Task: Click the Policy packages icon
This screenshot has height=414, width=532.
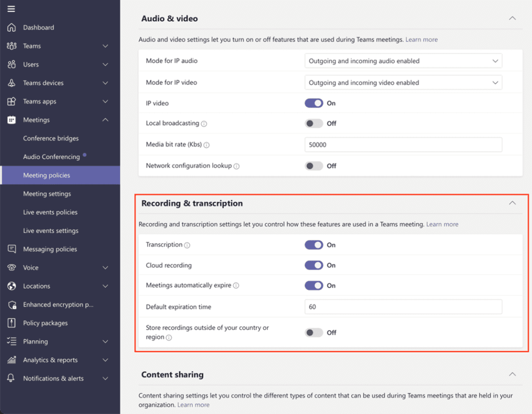Action: coord(11,323)
